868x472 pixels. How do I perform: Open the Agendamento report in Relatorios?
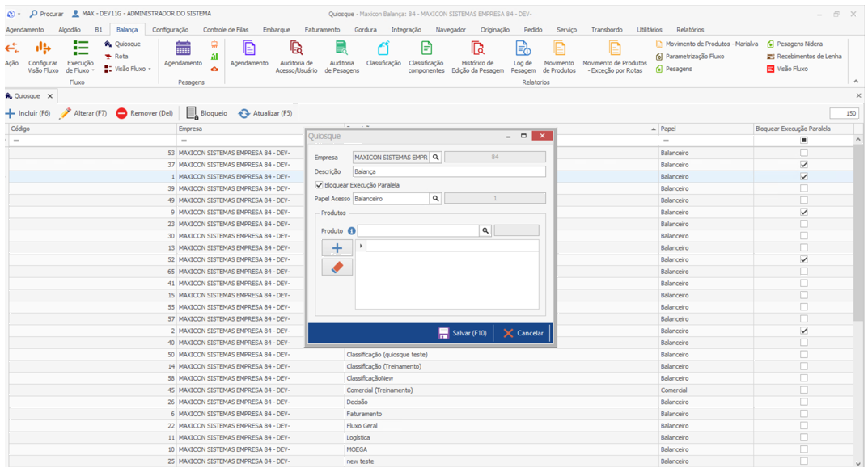point(249,54)
